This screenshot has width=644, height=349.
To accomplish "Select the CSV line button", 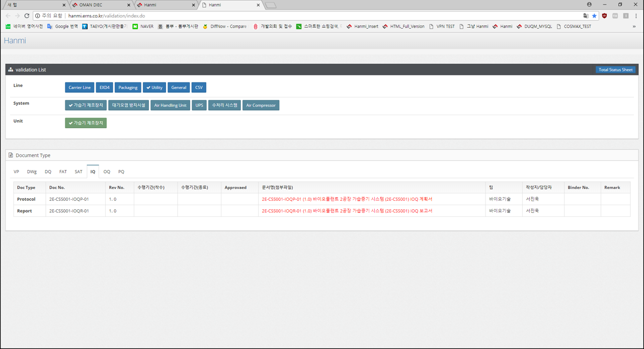I will pos(199,88).
